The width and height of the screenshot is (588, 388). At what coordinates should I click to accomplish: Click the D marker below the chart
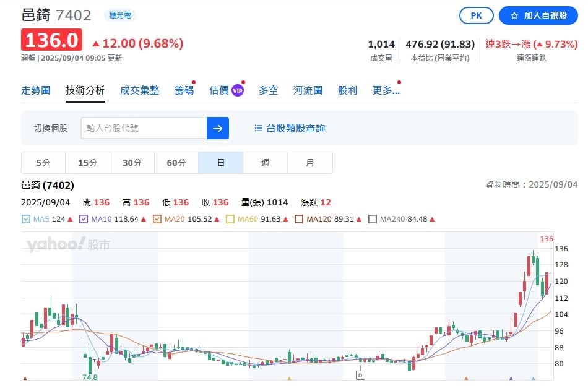(360, 374)
